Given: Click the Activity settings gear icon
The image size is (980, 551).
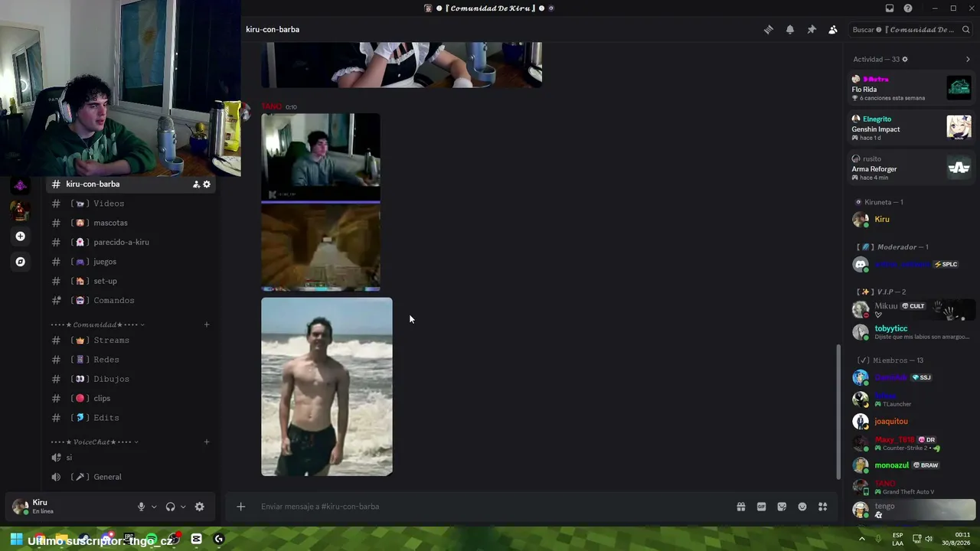Looking at the screenshot, I should [x=905, y=59].
